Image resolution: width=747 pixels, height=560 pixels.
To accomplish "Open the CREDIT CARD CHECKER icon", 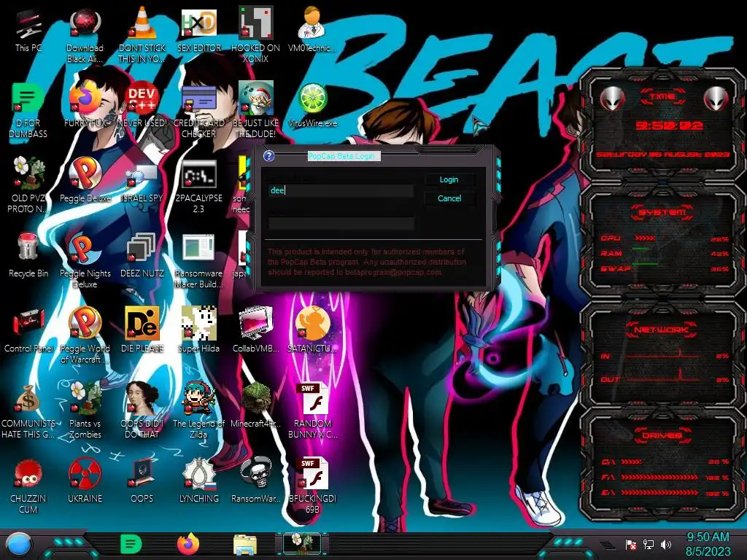I will (x=198, y=111).
